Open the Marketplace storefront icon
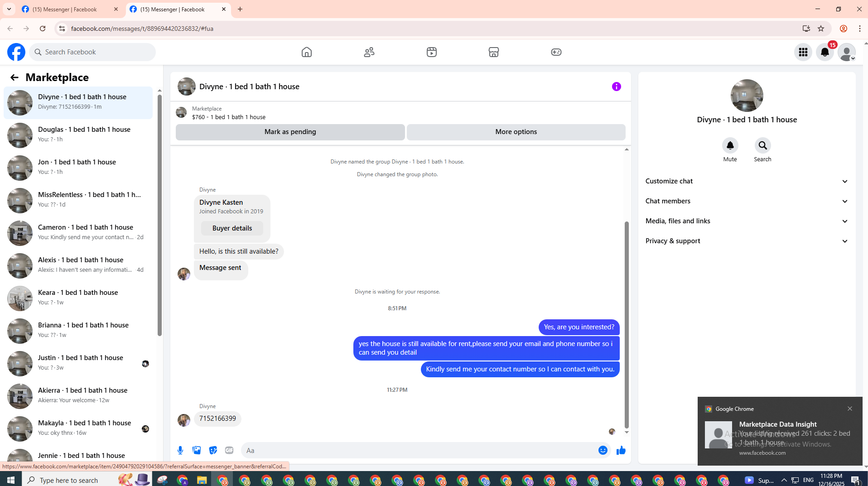 click(494, 52)
